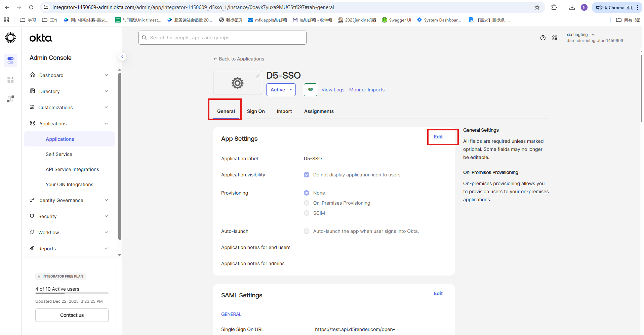Open the Assignments tab

pyautogui.click(x=319, y=111)
